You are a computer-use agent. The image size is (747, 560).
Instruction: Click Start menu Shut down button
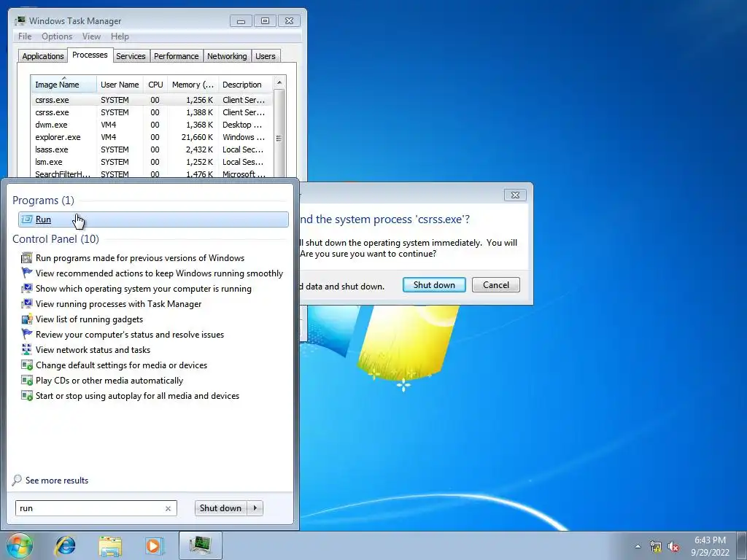[x=221, y=508]
